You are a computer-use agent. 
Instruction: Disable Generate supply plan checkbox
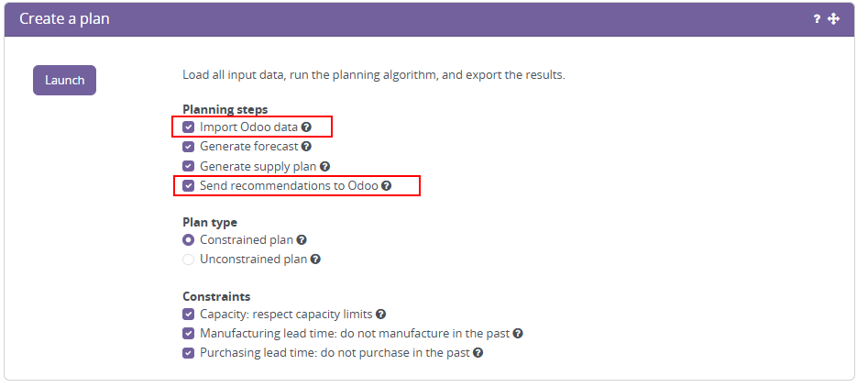tap(189, 166)
